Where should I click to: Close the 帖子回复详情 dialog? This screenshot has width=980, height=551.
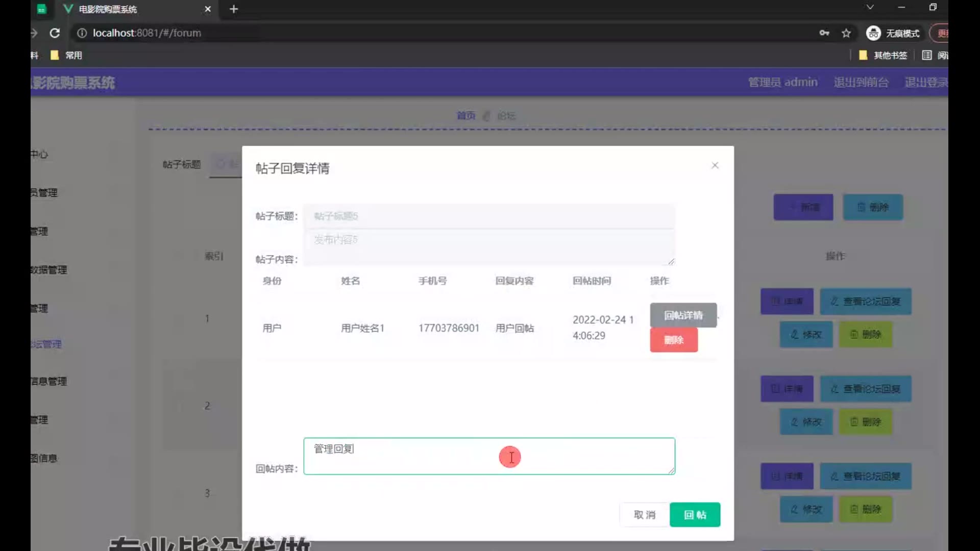click(715, 165)
